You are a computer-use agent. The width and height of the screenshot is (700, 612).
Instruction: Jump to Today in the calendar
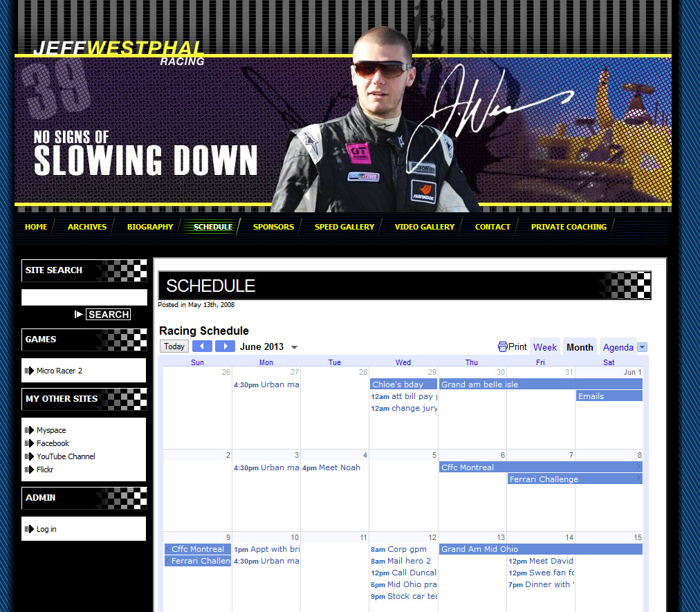(174, 346)
